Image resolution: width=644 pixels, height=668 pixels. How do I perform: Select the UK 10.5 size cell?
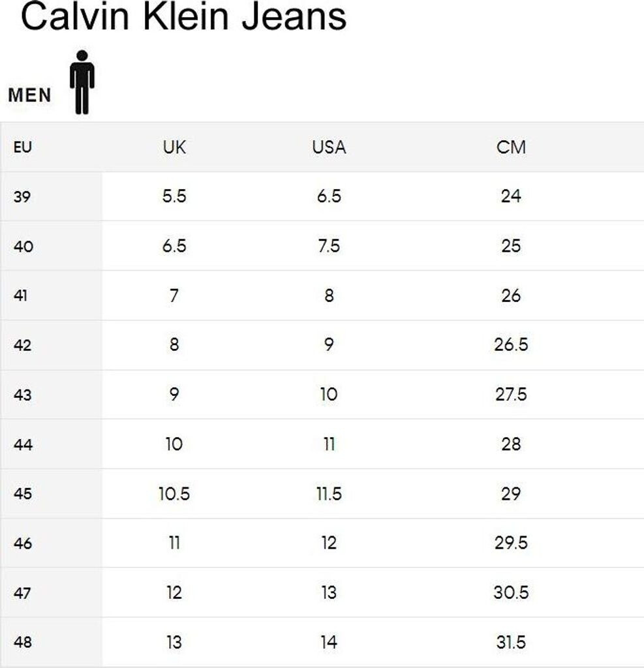click(x=174, y=494)
